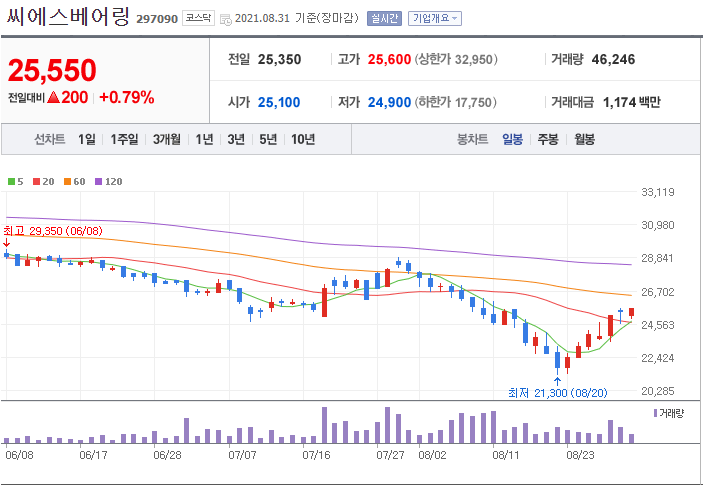This screenshot has height=485, width=703.
Task: Click the 최고 29,350 (06/08) chart label
Action: 53,231
